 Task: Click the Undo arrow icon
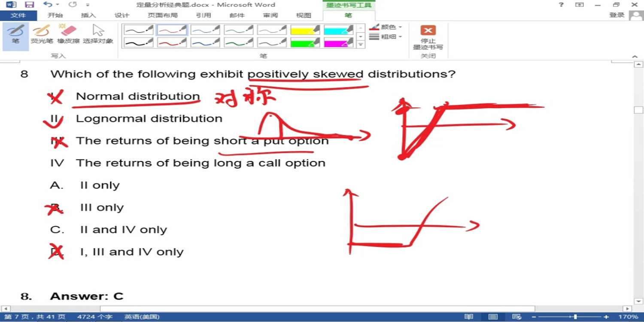(x=47, y=5)
